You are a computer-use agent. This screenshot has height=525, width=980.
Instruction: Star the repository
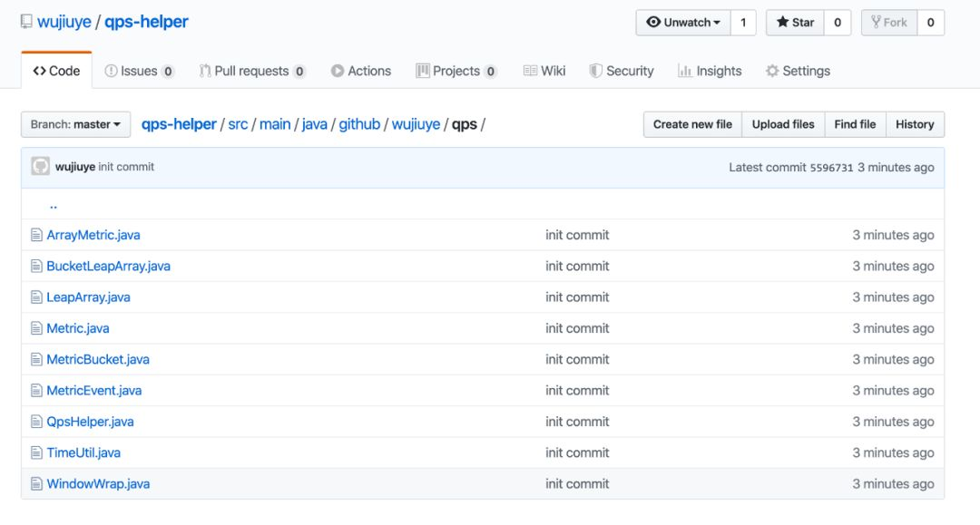click(795, 23)
